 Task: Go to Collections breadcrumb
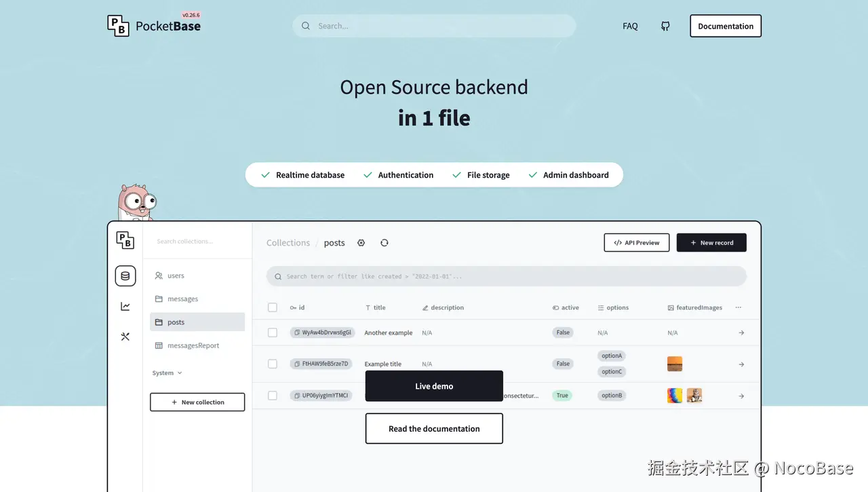tap(288, 243)
